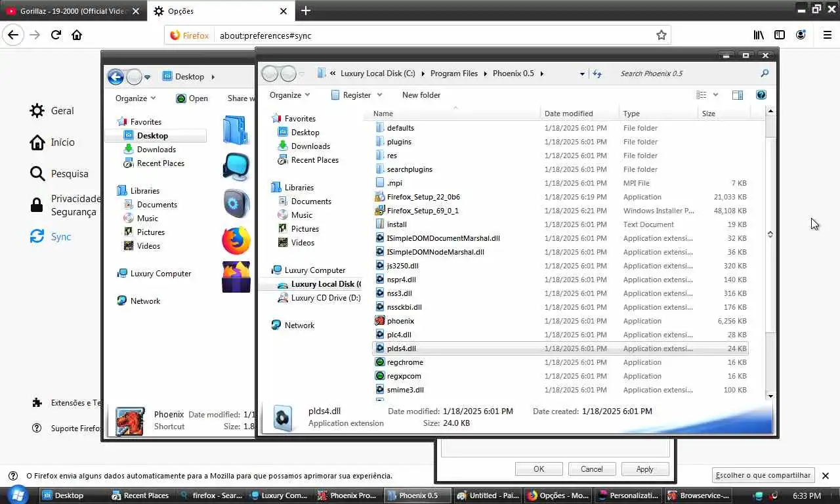Go back using Firefox's back arrow
The width and height of the screenshot is (840, 504).
click(x=13, y=35)
